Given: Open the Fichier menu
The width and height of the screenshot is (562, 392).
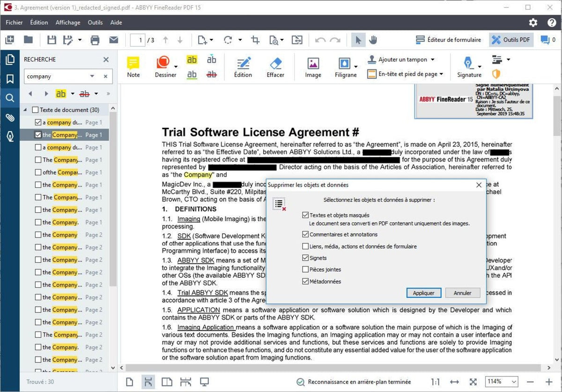Looking at the screenshot, I should pos(14,22).
